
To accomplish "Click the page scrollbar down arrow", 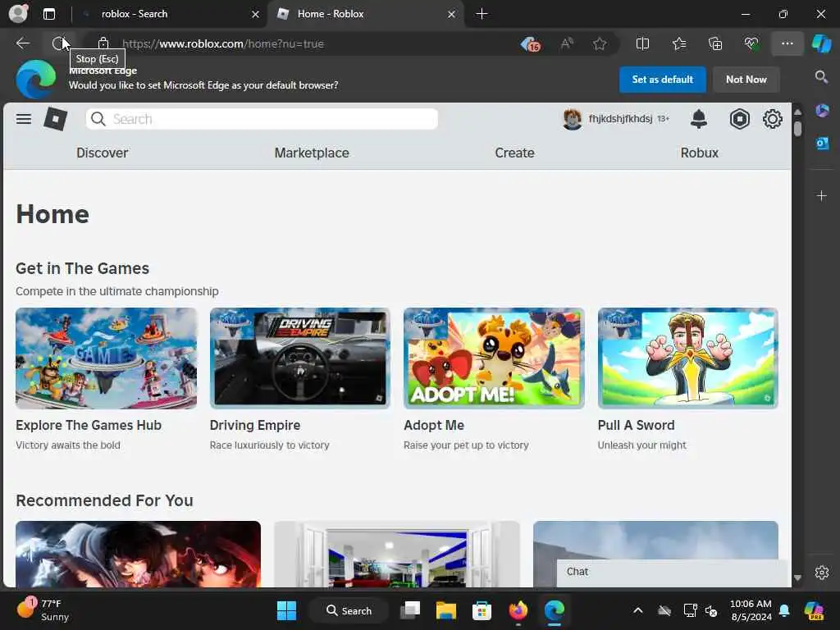I will (x=797, y=577).
